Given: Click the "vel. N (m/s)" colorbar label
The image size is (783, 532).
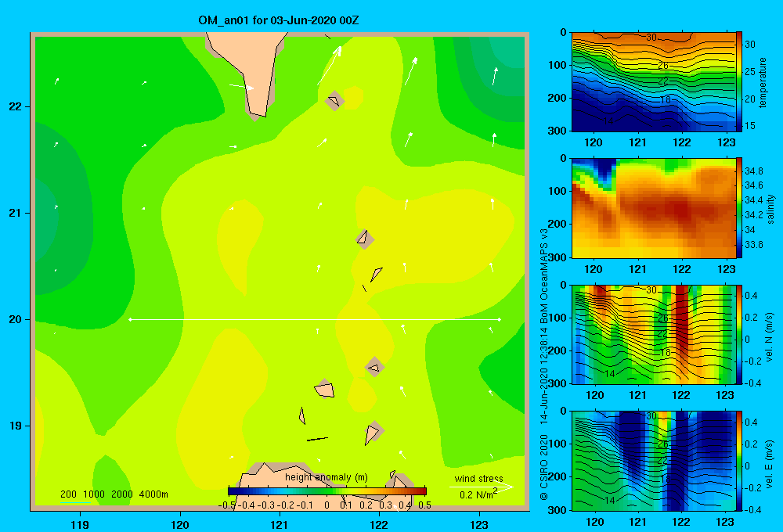Looking at the screenshot, I should [770, 337].
